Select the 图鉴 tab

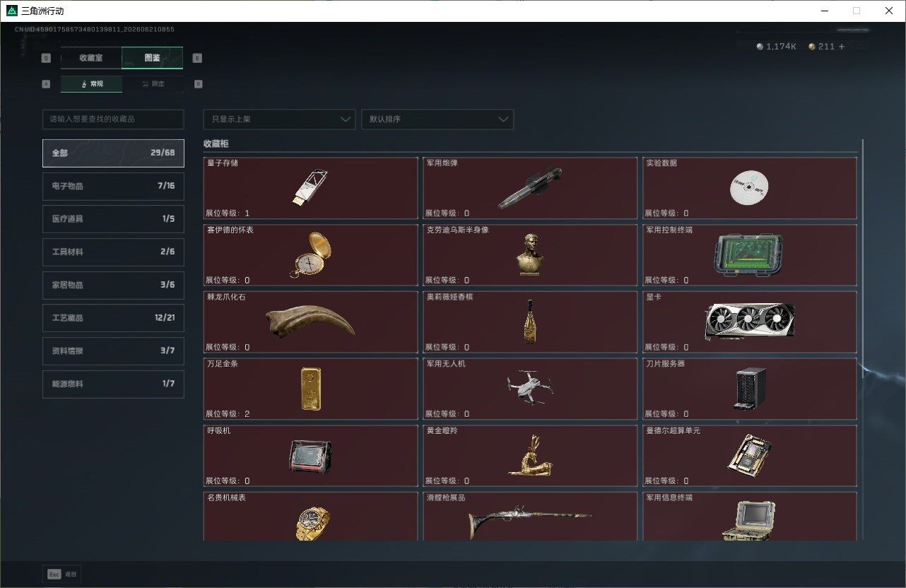click(153, 57)
